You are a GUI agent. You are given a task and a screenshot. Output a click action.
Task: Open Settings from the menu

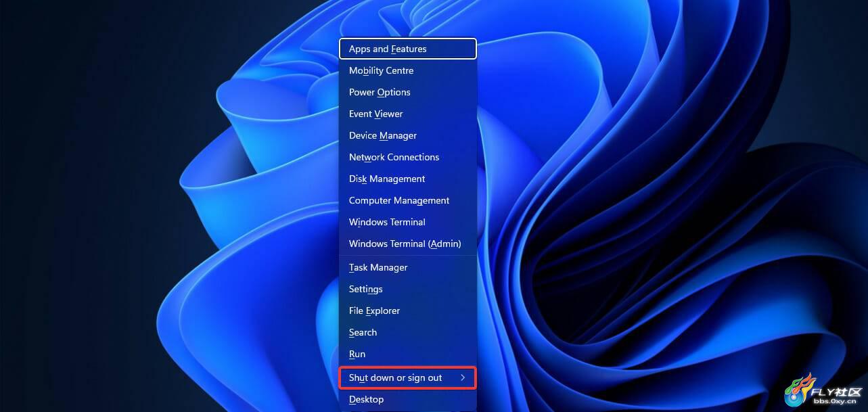(408, 289)
